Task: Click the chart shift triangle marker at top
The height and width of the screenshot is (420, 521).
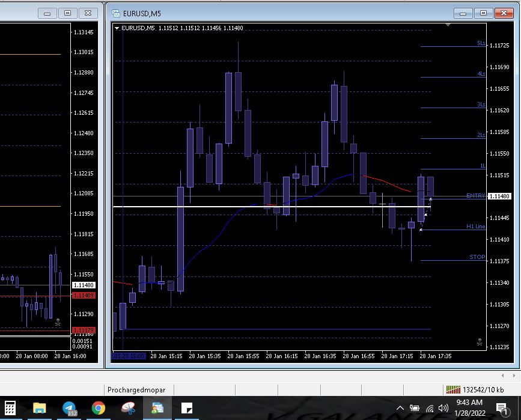Action: point(448,25)
